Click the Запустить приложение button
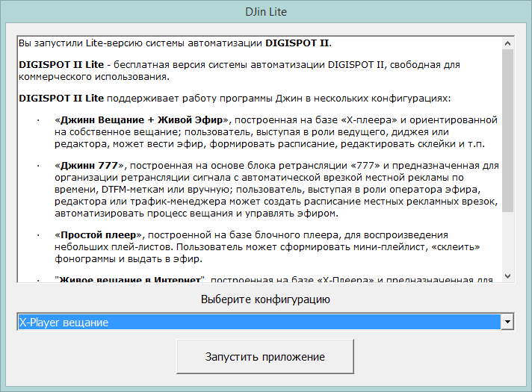The image size is (532, 392). pos(265,356)
